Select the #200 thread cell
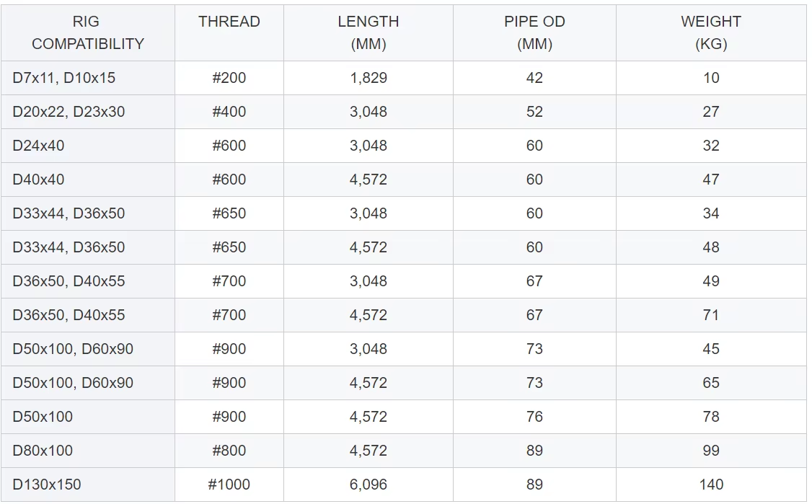The height and width of the screenshot is (504, 812). [x=229, y=78]
